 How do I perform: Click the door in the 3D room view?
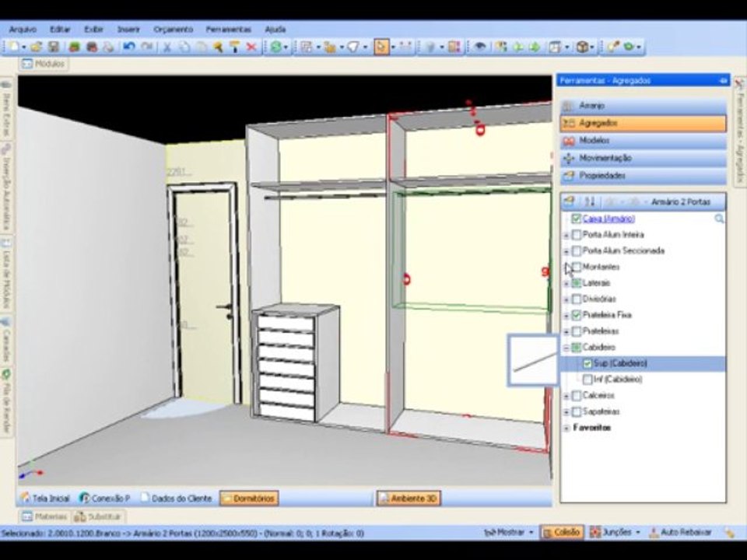pos(205,293)
